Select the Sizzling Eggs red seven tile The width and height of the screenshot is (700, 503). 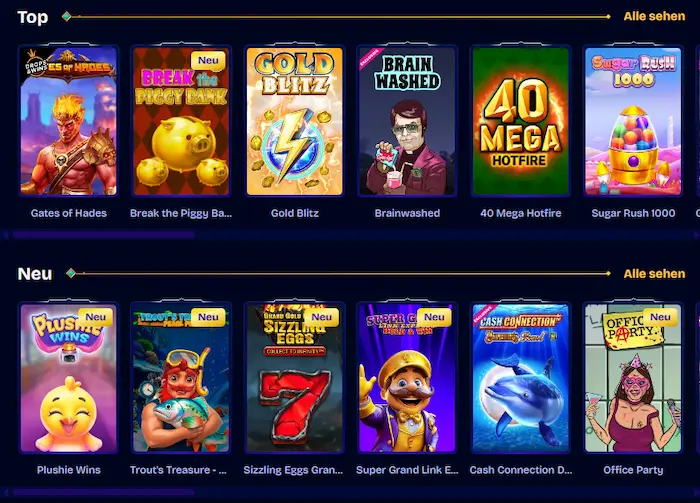295,378
